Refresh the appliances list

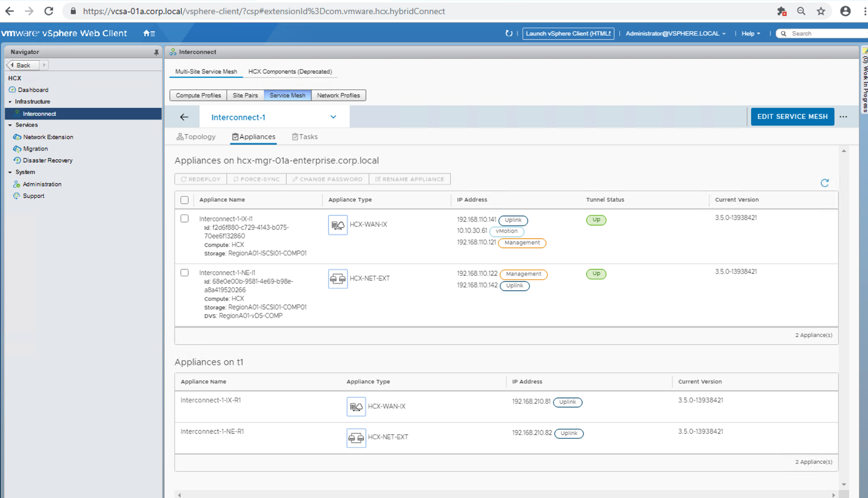[824, 183]
